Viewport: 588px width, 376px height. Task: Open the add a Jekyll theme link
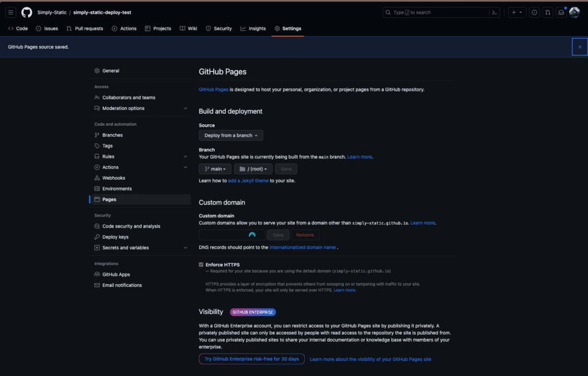coord(248,181)
